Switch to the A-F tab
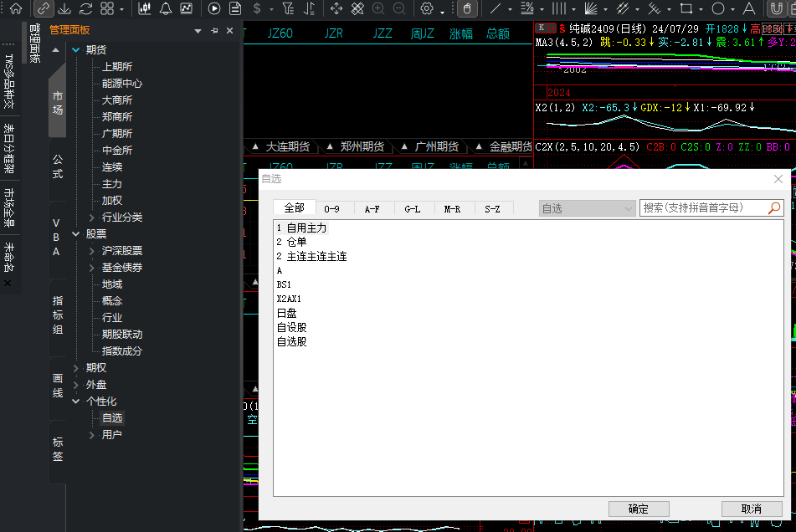This screenshot has width=796, height=532. pos(372,208)
